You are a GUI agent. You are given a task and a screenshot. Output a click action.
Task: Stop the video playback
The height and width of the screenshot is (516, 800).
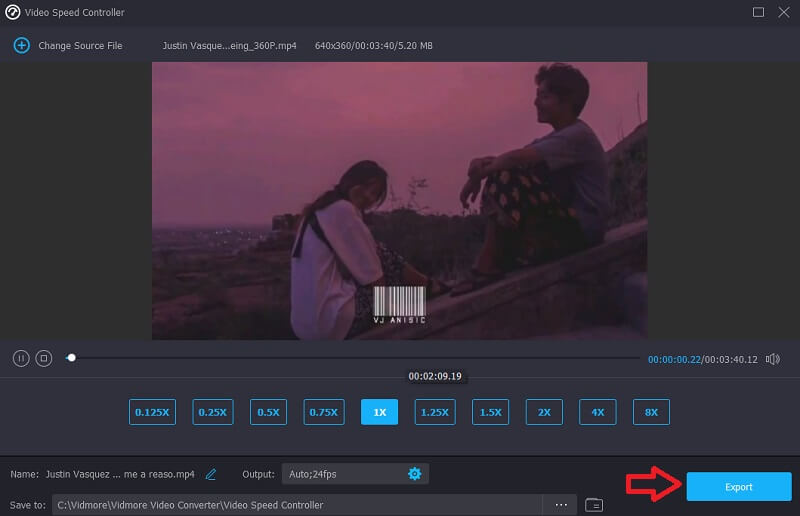[43, 358]
